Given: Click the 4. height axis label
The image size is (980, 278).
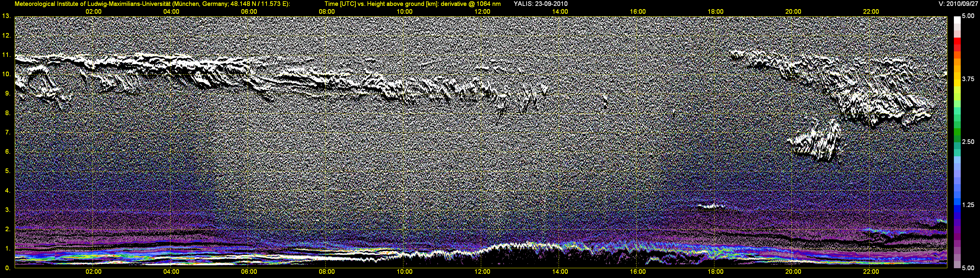Looking at the screenshot, I should tap(8, 190).
